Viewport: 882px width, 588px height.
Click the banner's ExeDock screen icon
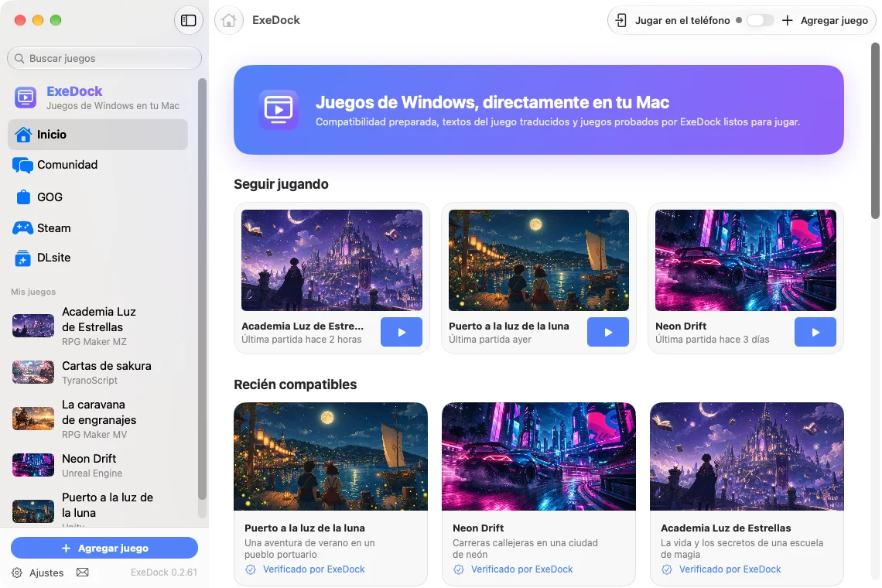[x=279, y=110]
